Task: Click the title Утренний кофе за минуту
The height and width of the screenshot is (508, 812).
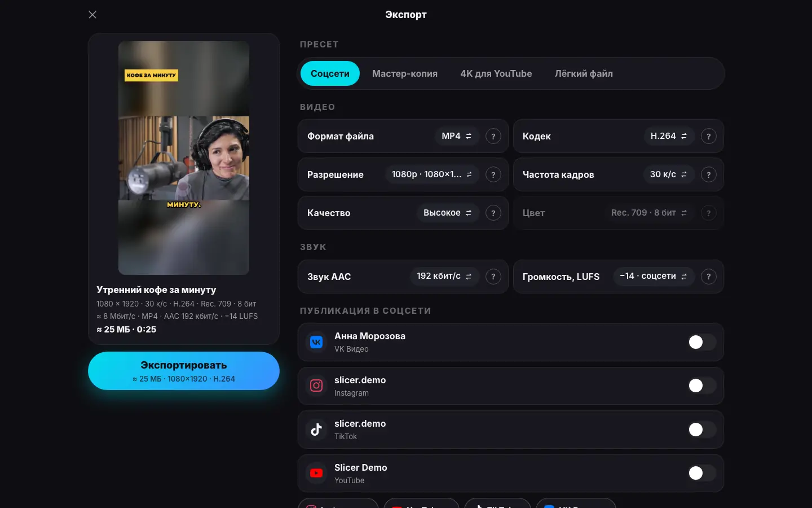Action: tap(156, 290)
